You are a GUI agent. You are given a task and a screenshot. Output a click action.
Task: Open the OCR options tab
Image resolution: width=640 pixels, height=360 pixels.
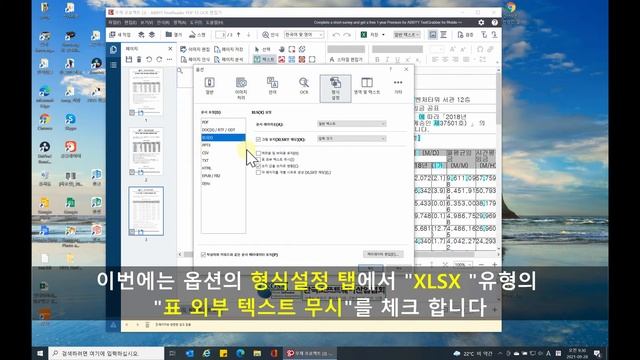(304, 86)
